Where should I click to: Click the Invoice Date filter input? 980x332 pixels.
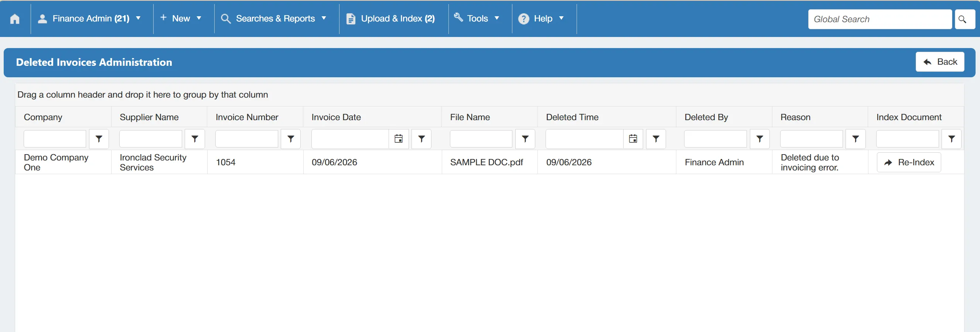[350, 139]
